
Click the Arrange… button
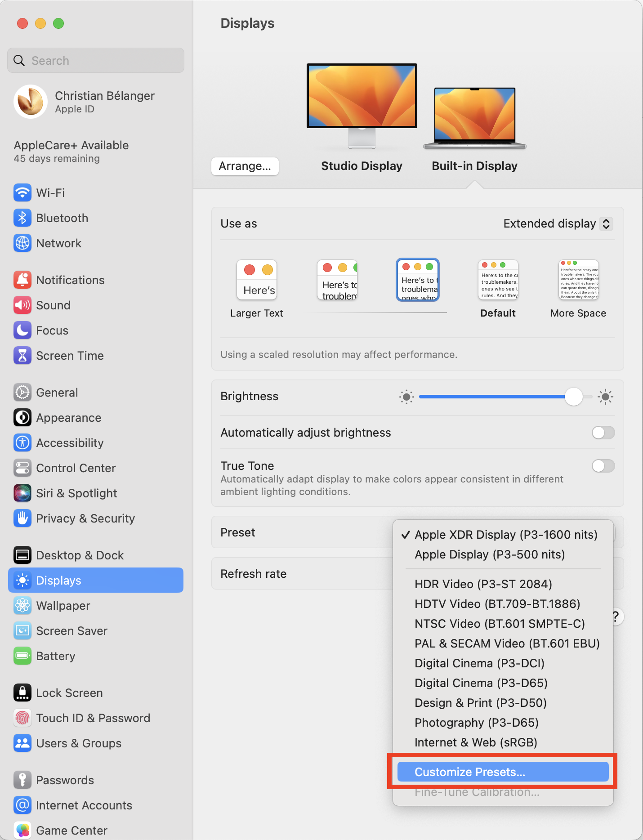click(245, 166)
